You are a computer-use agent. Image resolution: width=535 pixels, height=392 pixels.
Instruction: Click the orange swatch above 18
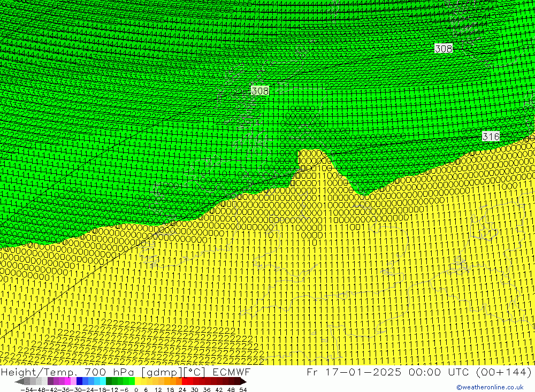coord(173,381)
